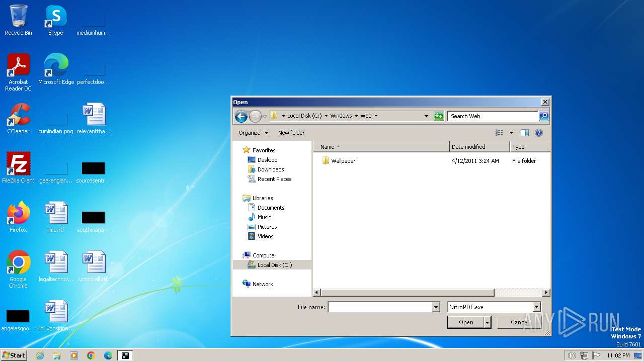Launch Google Chrome desktop shortcut

click(x=18, y=269)
